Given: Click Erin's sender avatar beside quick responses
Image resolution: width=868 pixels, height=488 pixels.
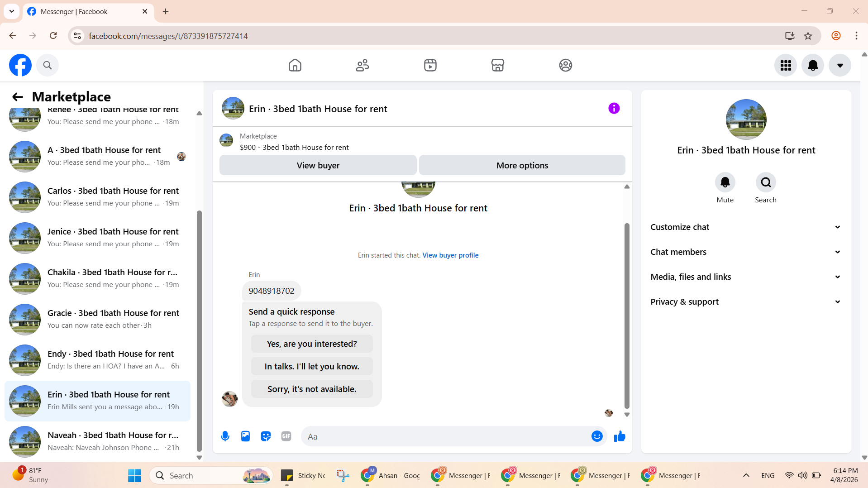Looking at the screenshot, I should [x=229, y=399].
